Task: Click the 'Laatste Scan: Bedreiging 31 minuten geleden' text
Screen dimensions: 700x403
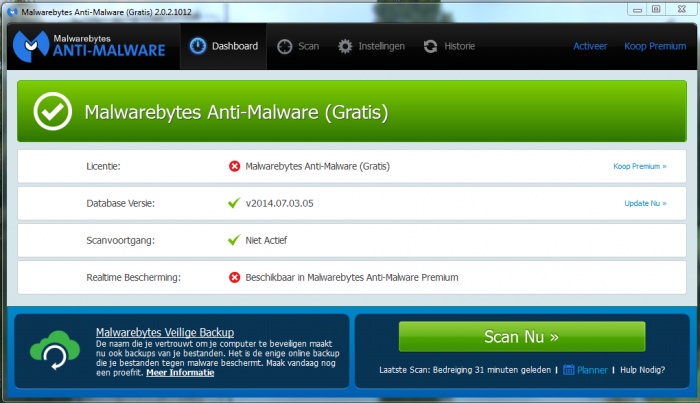Action: click(x=465, y=370)
